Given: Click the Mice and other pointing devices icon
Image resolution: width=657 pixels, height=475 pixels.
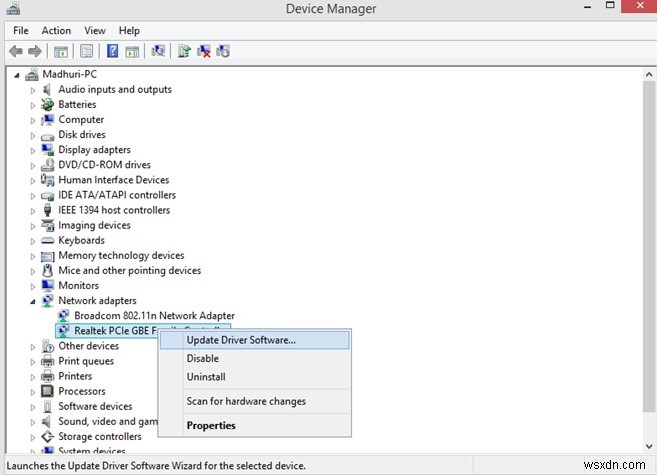Looking at the screenshot, I should (x=47, y=270).
